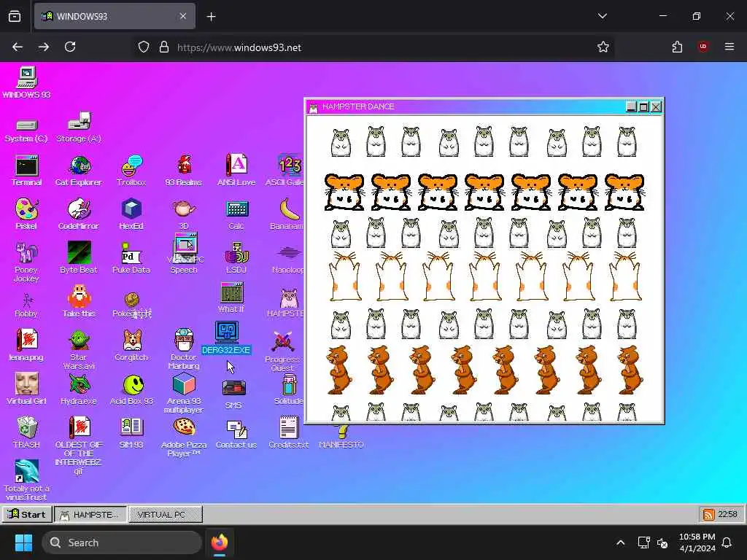This screenshot has height=560, width=747.
Task: Open Firefox extensions puzzle icon
Action: (x=677, y=47)
